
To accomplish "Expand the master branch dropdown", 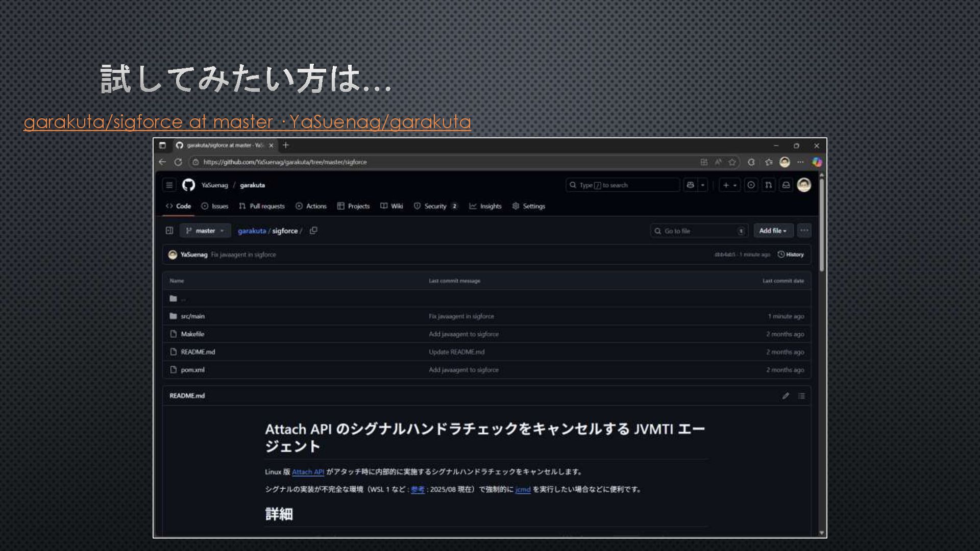I will 205,231.
